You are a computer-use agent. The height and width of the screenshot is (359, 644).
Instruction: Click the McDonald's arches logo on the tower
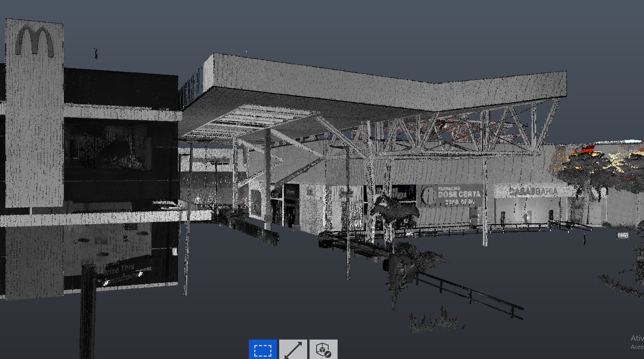[34, 40]
